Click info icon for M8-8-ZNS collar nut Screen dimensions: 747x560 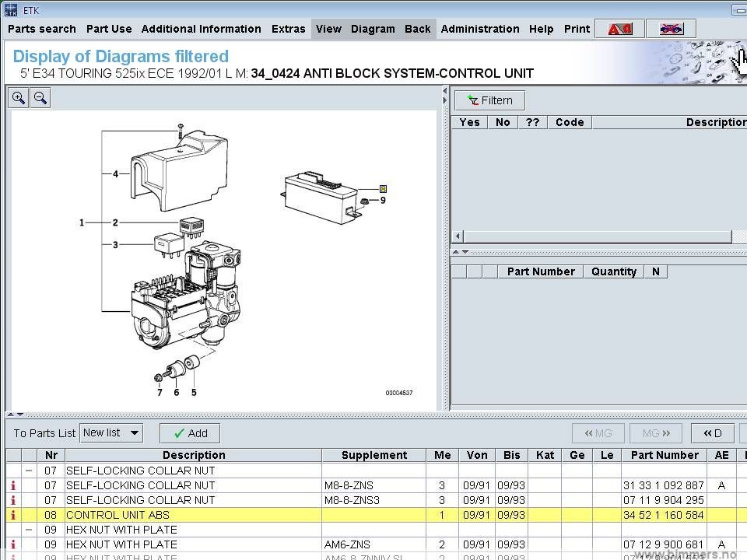[13, 485]
